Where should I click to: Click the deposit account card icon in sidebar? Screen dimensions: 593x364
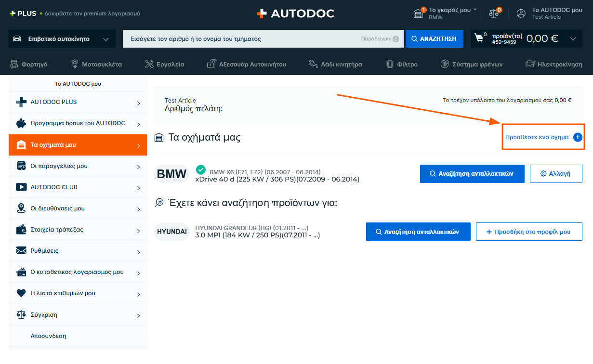click(x=21, y=272)
